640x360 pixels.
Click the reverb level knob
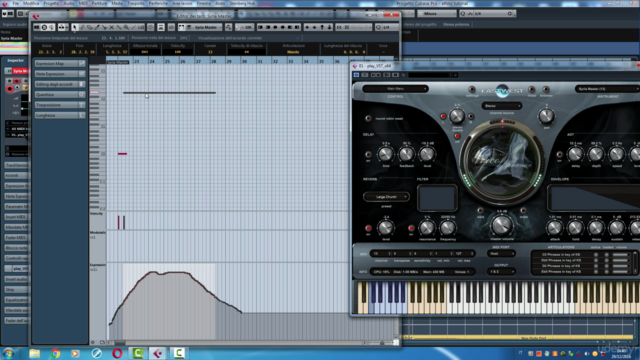(x=385, y=228)
